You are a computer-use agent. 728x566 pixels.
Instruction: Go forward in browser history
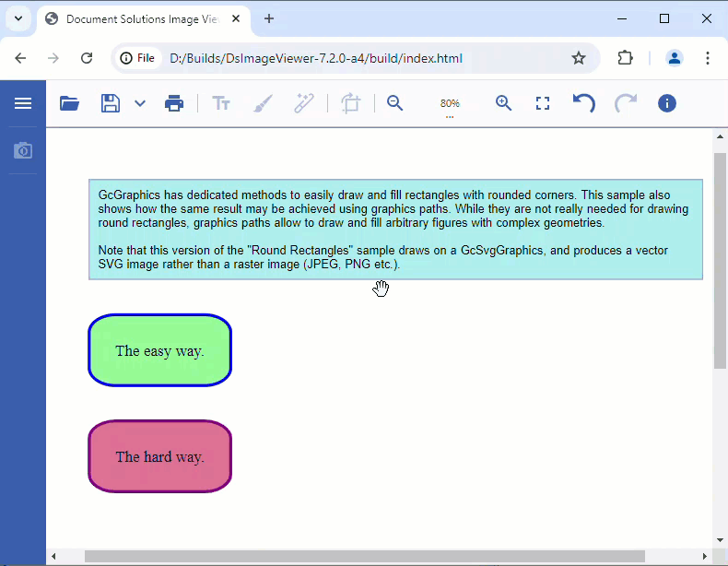pos(53,58)
